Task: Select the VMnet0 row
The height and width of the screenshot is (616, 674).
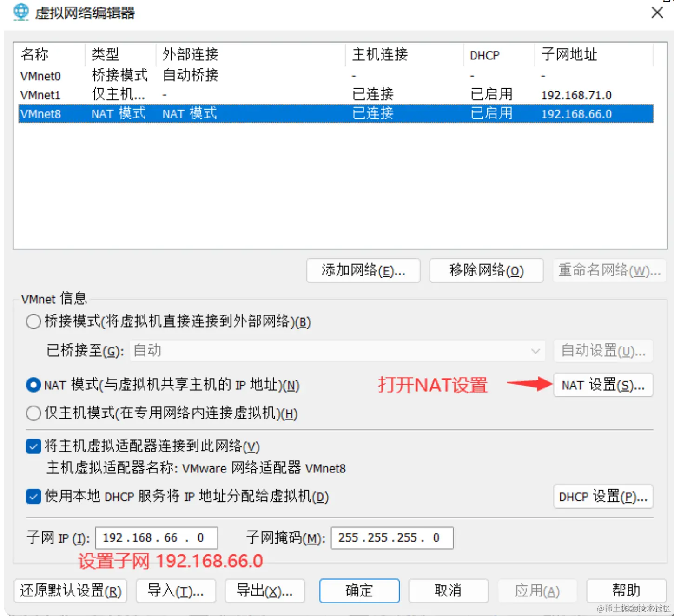Action: pos(336,76)
